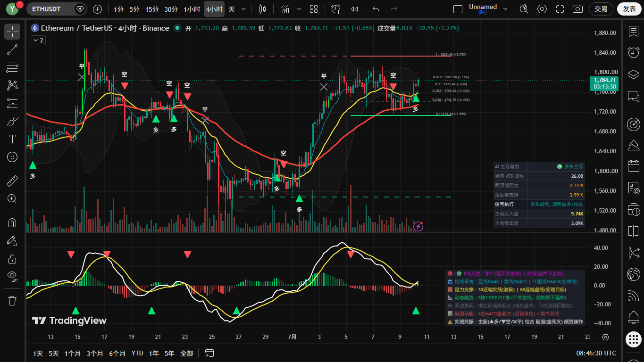Viewport: 644px width, 362px height.
Task: Switch to the 1小时 timeframe
Action: [192, 9]
